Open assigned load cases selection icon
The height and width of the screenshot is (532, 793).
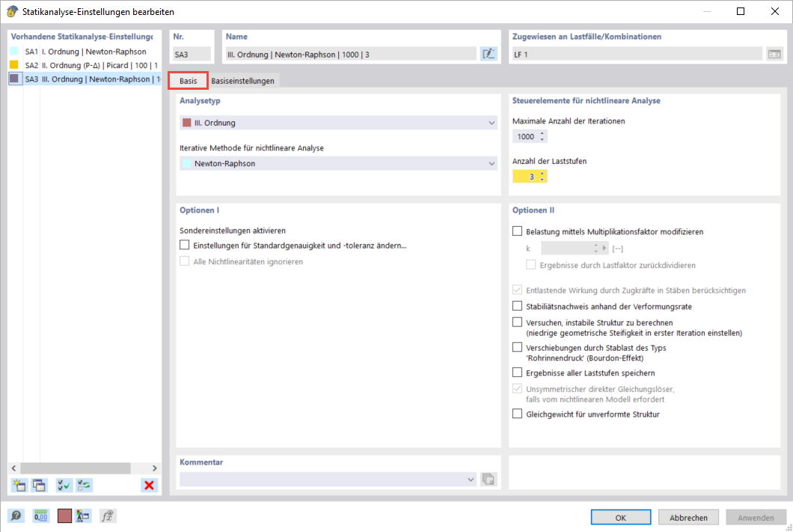774,54
